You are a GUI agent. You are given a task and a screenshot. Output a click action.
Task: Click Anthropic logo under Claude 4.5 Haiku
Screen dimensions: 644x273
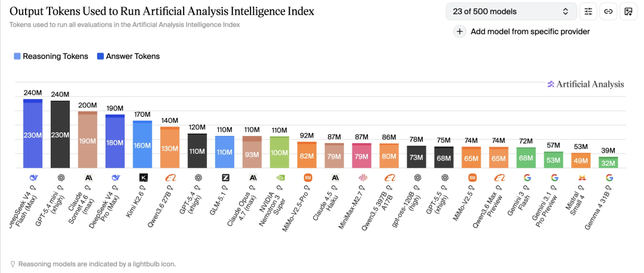point(335,178)
